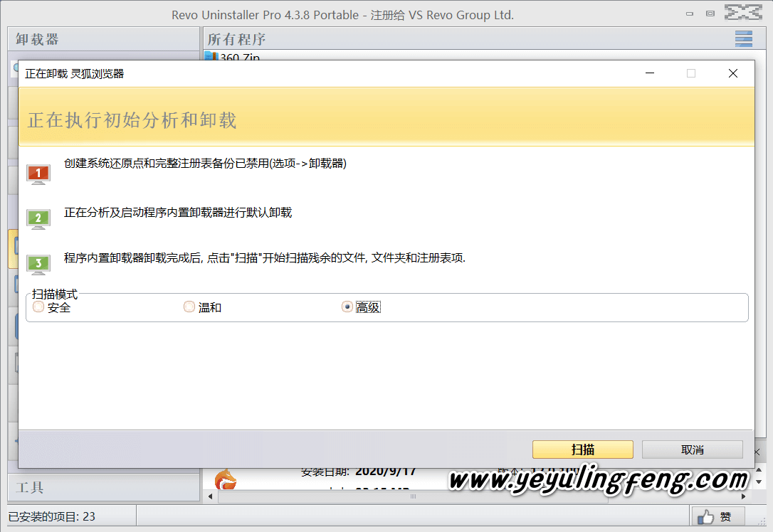
Task: Click the step 3 monitor icon
Action: click(38, 265)
